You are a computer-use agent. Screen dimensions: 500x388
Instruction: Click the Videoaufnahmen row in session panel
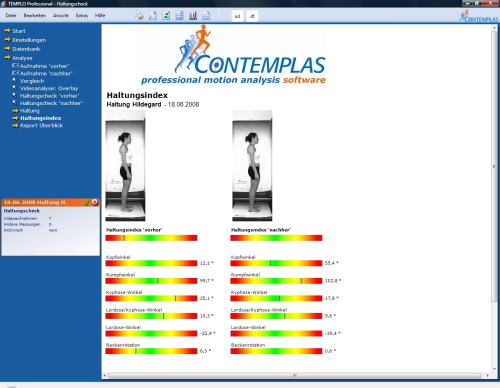coord(28,219)
